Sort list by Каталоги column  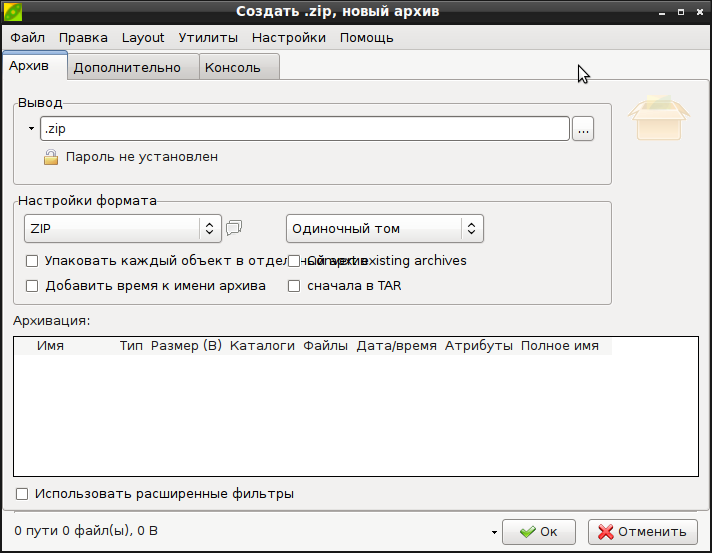pyautogui.click(x=262, y=346)
